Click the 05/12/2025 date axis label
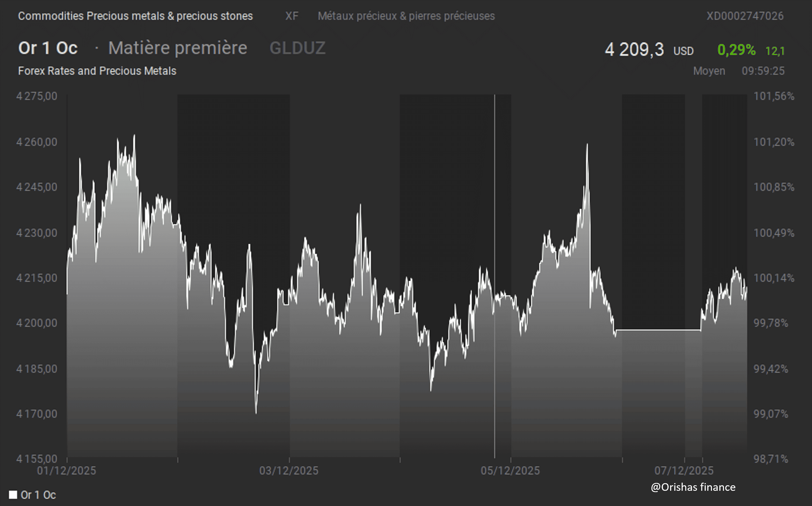 tap(510, 471)
